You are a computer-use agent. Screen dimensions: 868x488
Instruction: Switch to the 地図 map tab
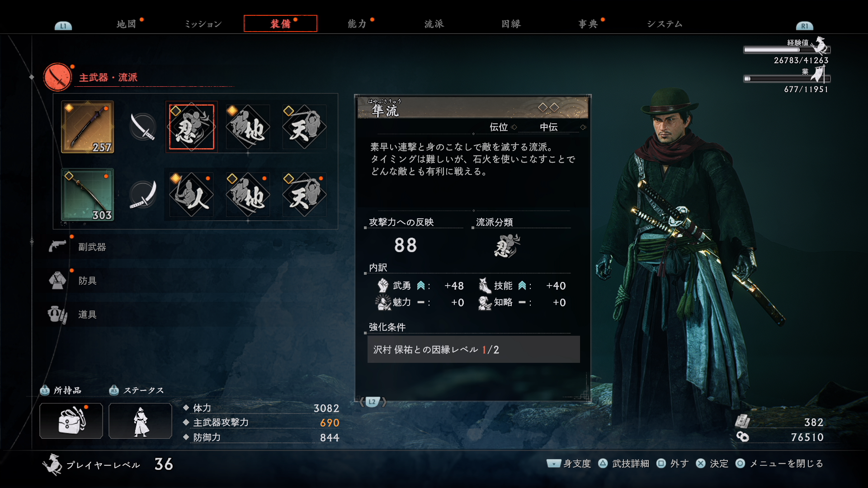(126, 24)
